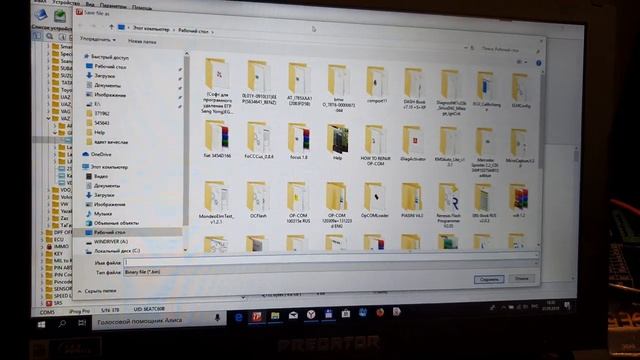Screen dimensions: 640x360
Task: Select Объемные объекты in navigation pane
Action: click(112, 223)
